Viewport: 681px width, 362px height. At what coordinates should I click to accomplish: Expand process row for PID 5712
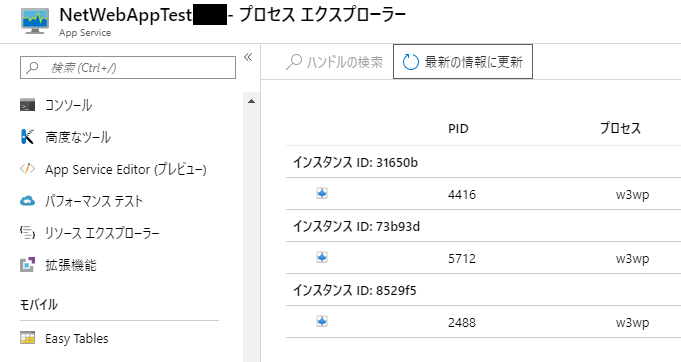pyautogui.click(x=322, y=258)
